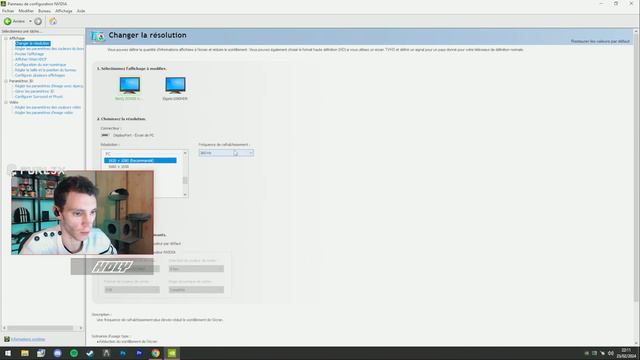Open the Home icon in toolbar
The image size is (640, 360).
[53, 21]
